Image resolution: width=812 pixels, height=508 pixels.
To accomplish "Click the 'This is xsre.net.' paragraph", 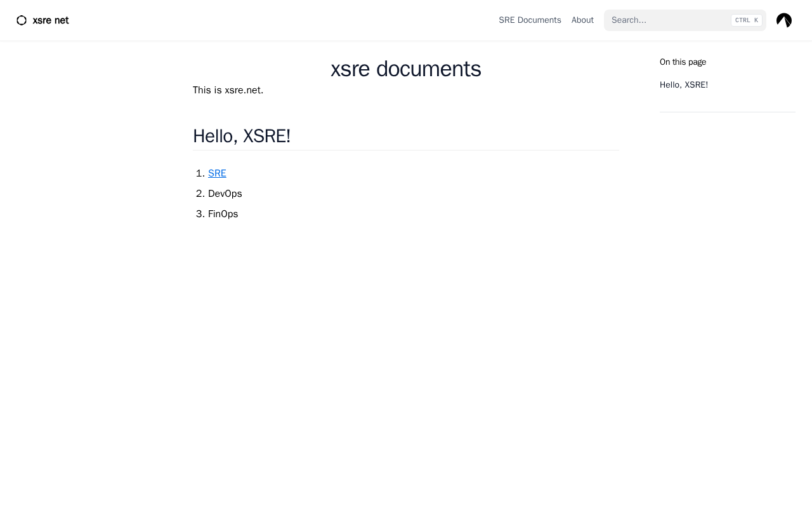I will [x=228, y=90].
